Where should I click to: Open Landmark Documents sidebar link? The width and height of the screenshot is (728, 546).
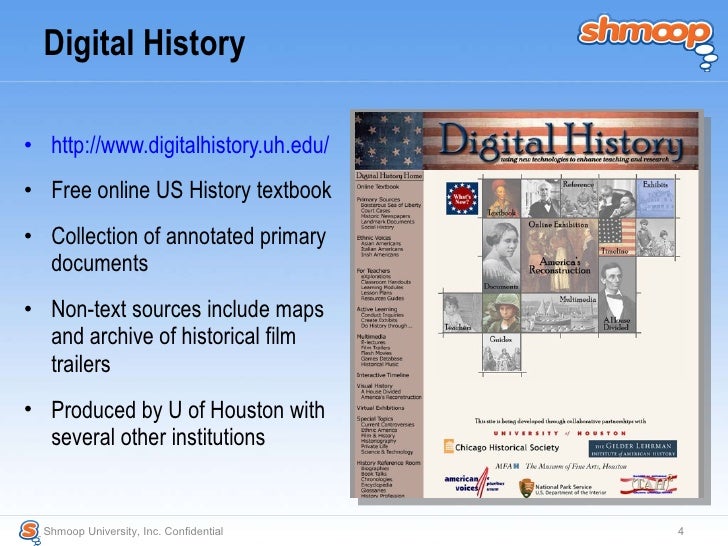[x=387, y=221]
